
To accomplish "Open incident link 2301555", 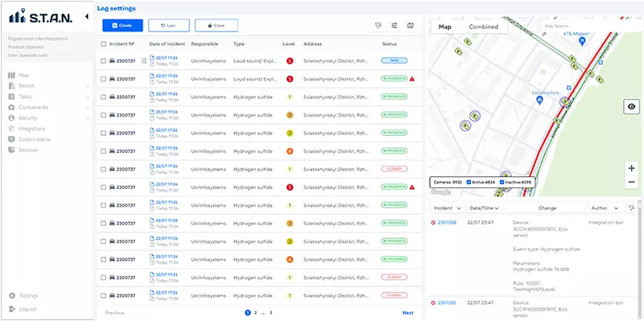I will [447, 303].
